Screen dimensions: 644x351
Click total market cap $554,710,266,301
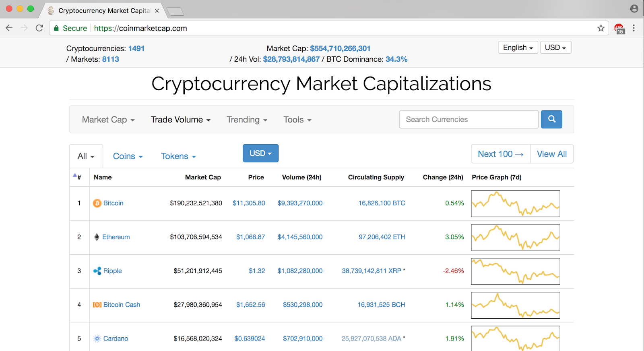click(x=340, y=48)
